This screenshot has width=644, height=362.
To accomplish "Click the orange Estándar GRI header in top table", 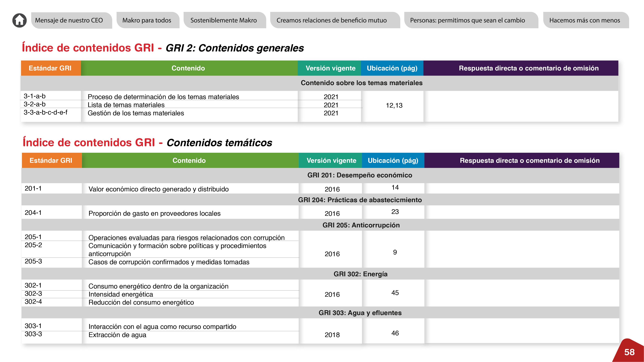I will tap(50, 68).
